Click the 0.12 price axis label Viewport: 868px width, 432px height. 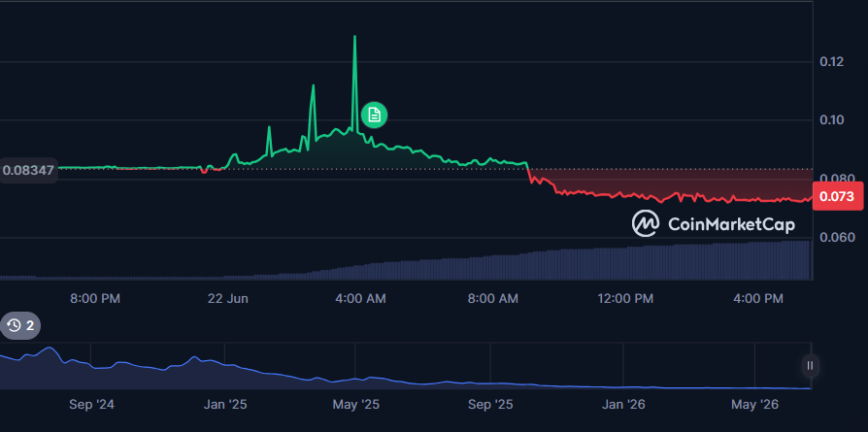[x=831, y=61]
